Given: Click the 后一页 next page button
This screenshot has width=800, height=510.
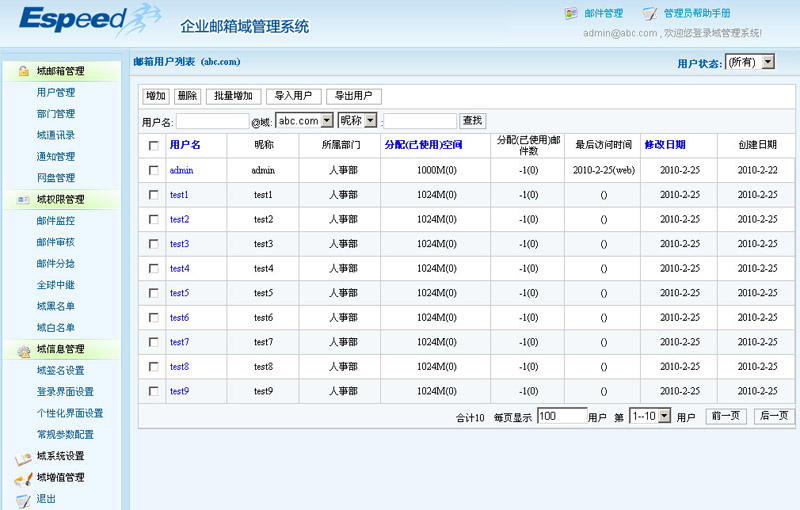Looking at the screenshot, I should pos(773,416).
